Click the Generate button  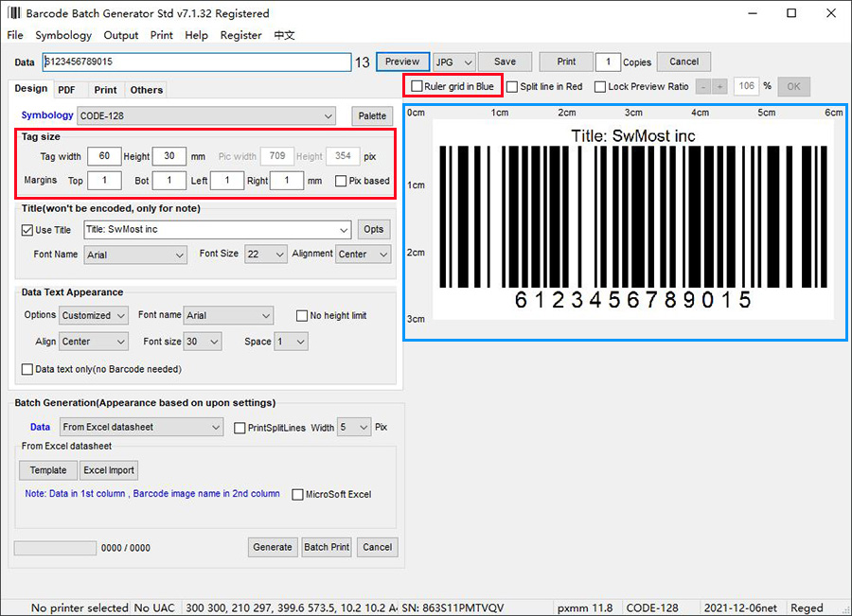[x=273, y=548]
